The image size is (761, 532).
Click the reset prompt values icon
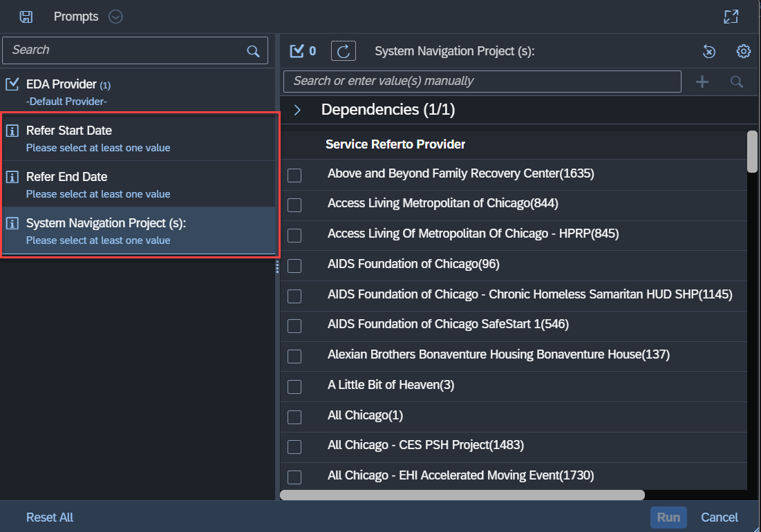pos(708,51)
